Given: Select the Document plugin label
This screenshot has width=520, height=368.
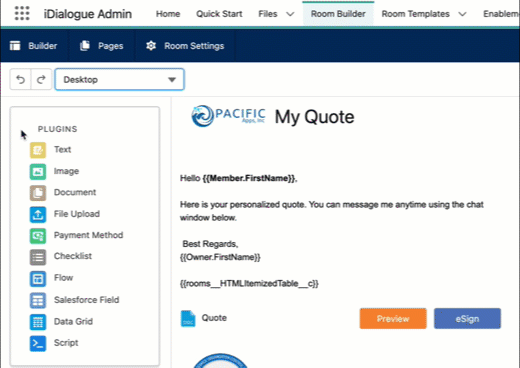Looking at the screenshot, I should point(75,193).
